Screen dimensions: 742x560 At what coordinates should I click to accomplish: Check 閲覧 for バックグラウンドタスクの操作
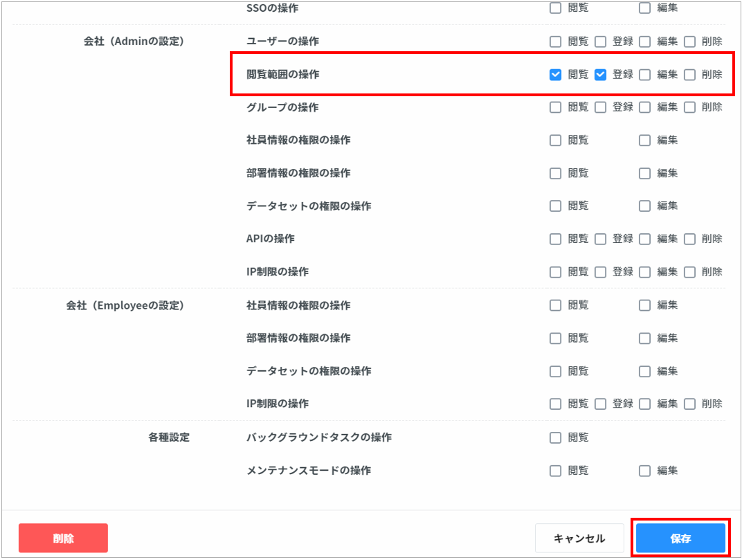[555, 437]
